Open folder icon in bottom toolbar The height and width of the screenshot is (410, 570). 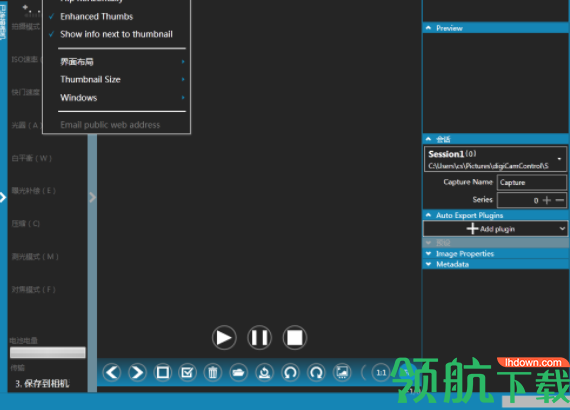[x=238, y=373]
